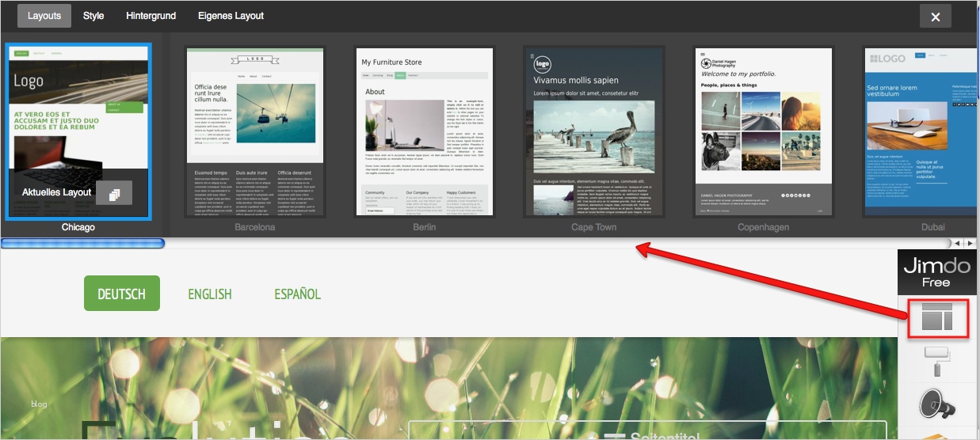Screen dimensions: 980x440
Task: Open the ENGLISH navigation item
Action: pos(210,294)
